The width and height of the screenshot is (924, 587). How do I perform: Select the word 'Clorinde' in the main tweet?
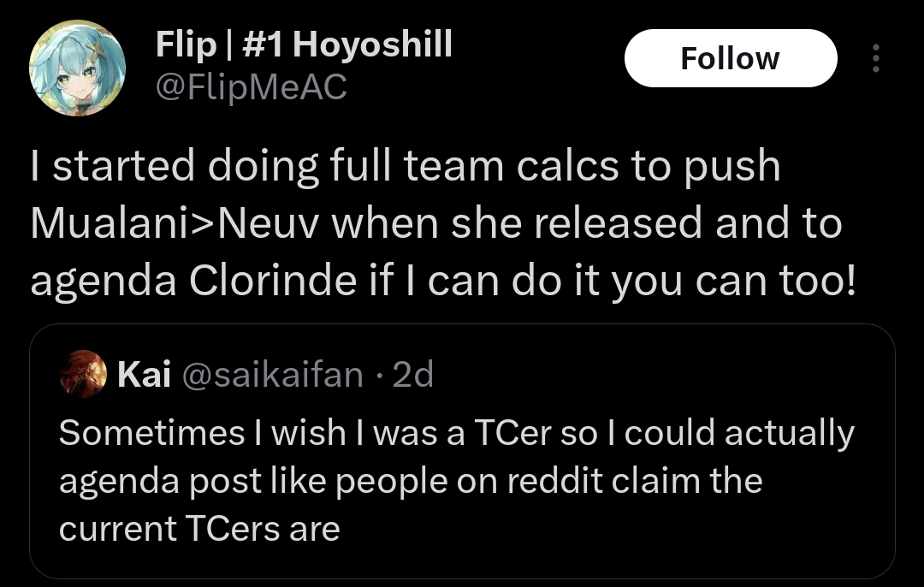[x=273, y=280]
